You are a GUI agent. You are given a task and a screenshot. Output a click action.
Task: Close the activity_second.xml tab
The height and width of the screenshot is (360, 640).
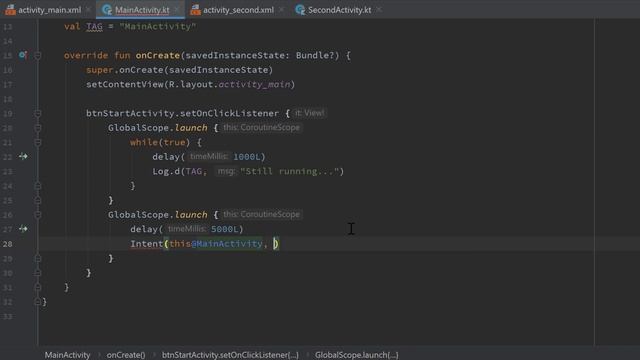(x=281, y=9)
